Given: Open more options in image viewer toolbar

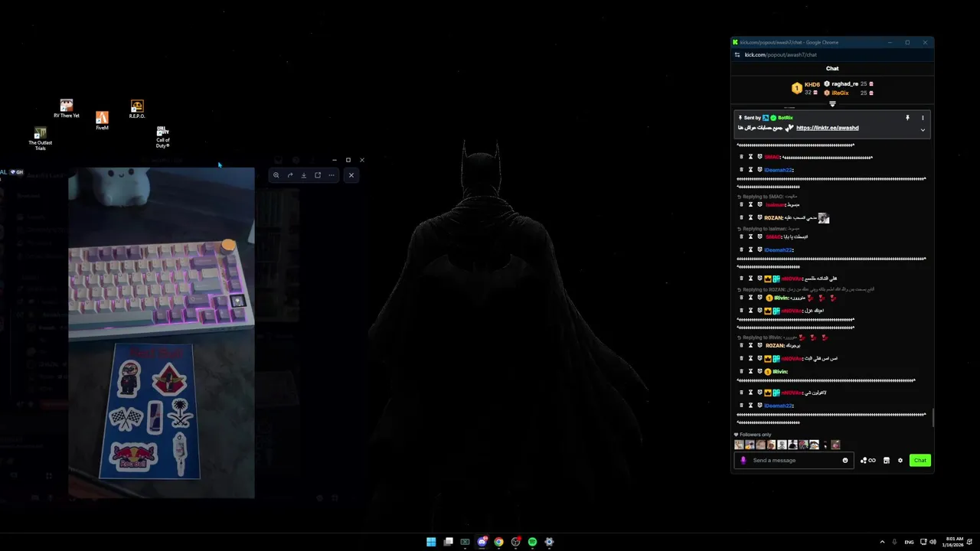Looking at the screenshot, I should tap(332, 175).
